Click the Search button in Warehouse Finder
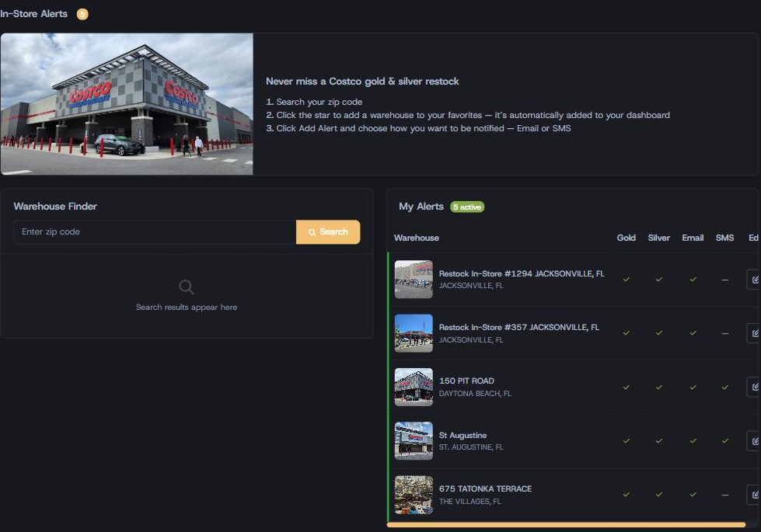761x532 pixels. tap(328, 231)
